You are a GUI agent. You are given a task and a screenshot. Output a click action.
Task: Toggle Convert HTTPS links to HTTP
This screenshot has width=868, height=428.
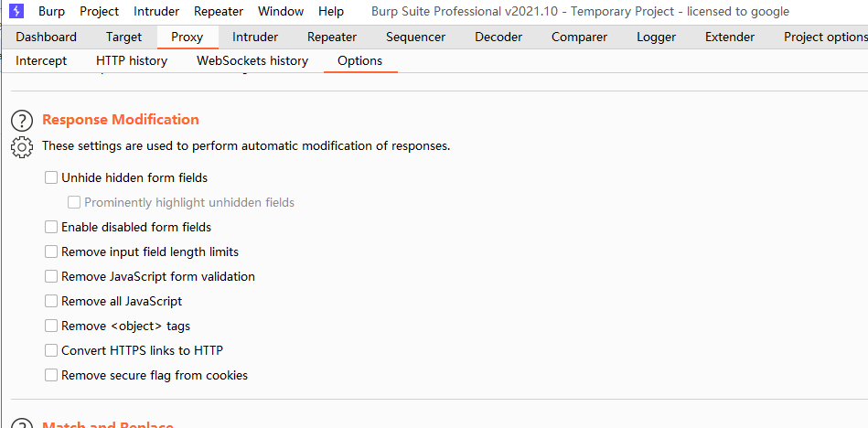pyautogui.click(x=51, y=350)
